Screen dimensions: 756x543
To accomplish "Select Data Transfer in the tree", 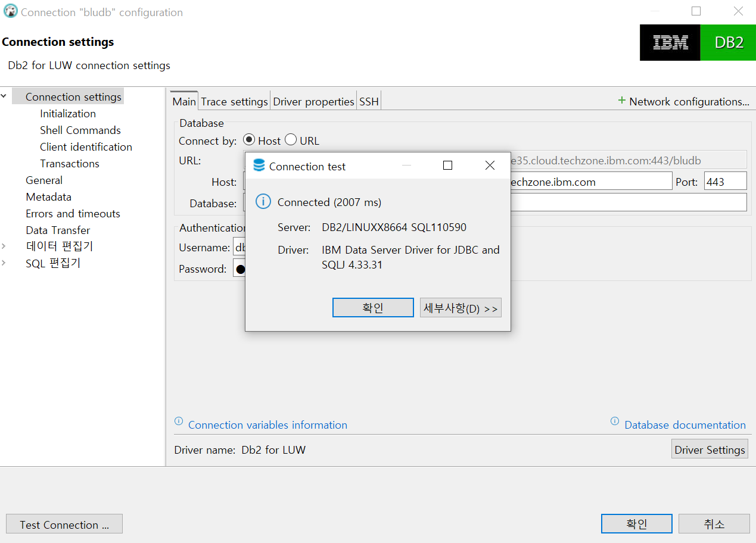I will 58,230.
